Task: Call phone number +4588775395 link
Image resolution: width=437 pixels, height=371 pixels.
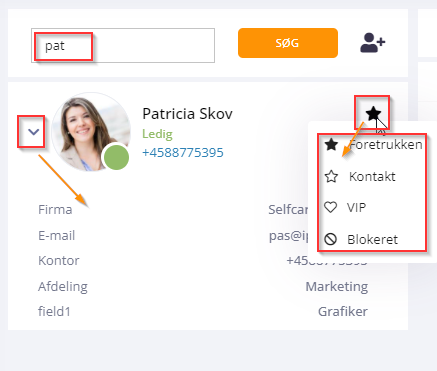Action: pyautogui.click(x=183, y=153)
